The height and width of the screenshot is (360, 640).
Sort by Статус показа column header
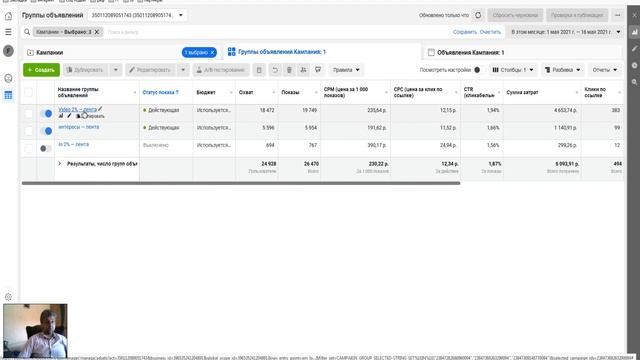pos(160,92)
